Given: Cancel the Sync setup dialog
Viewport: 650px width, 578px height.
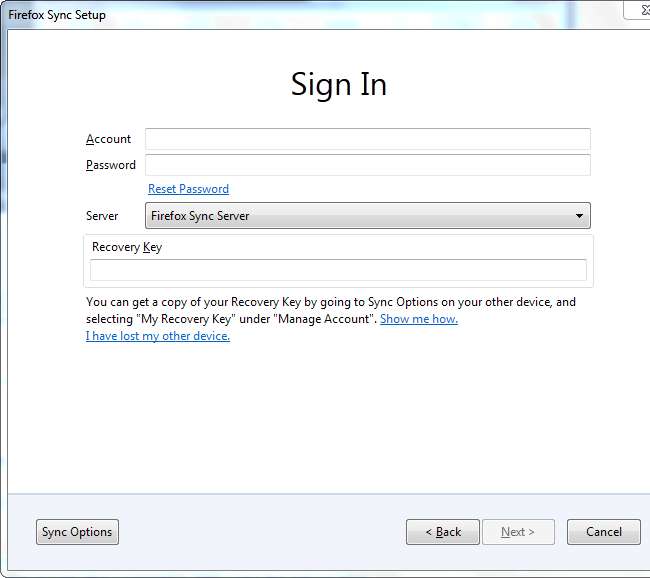Looking at the screenshot, I should pos(604,532).
